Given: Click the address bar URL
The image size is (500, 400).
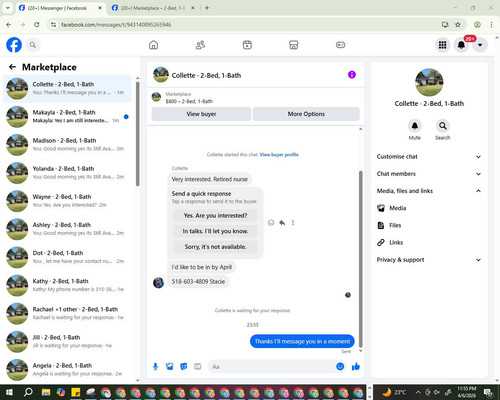Looking at the screenshot, I should [116, 25].
